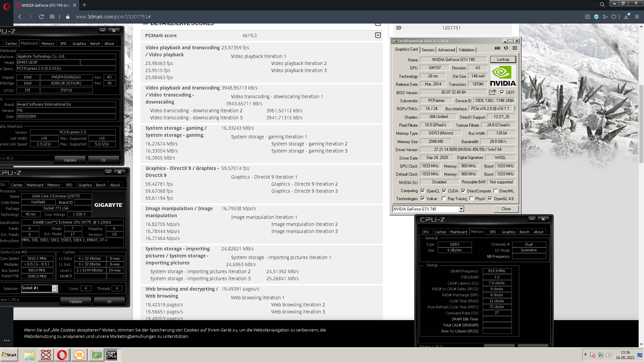This screenshot has width=644, height=362.
Task: Close the NVIDIA GeForce GTX 745 tab
Action: [74, 5]
